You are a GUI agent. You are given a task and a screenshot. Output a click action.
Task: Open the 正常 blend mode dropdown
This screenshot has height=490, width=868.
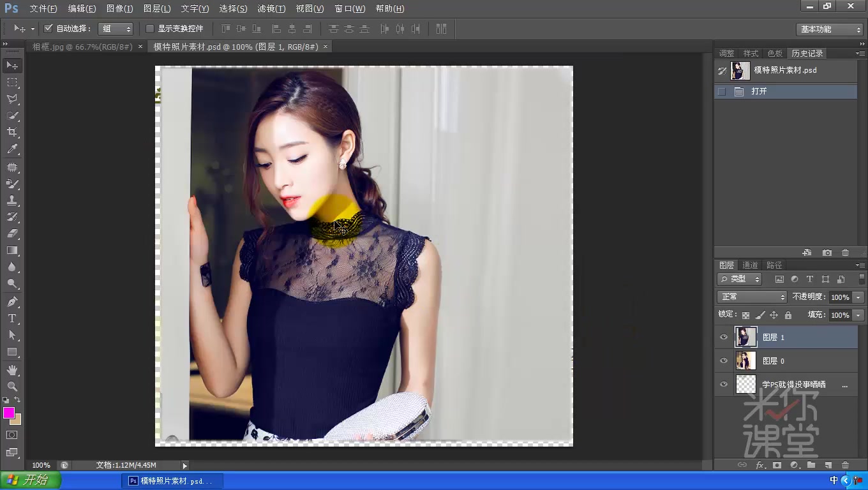(752, 297)
